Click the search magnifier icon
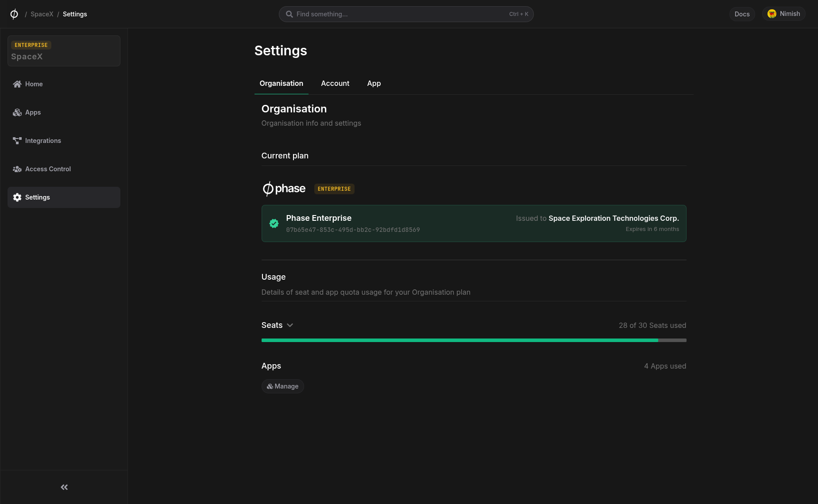The width and height of the screenshot is (818, 504). coord(289,14)
